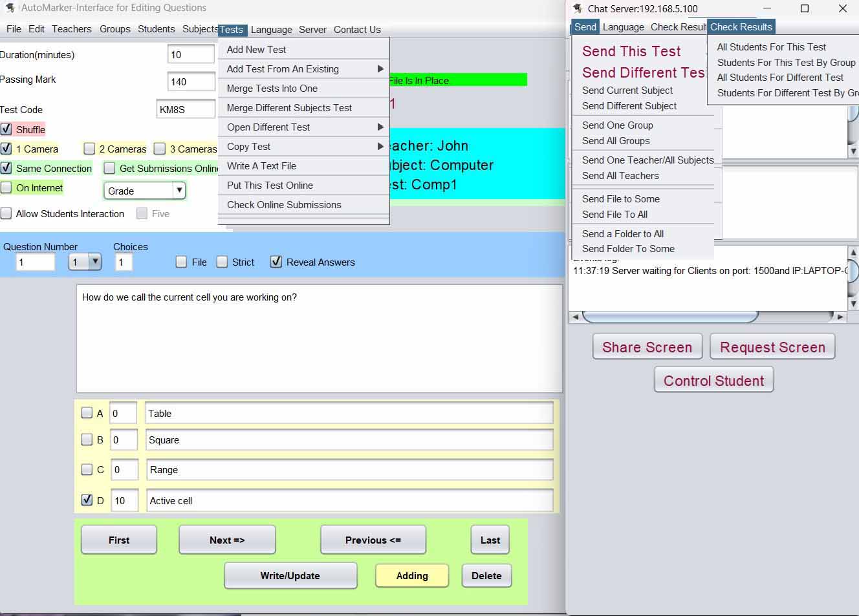Open the File menu
The height and width of the screenshot is (616, 859).
[14, 29]
